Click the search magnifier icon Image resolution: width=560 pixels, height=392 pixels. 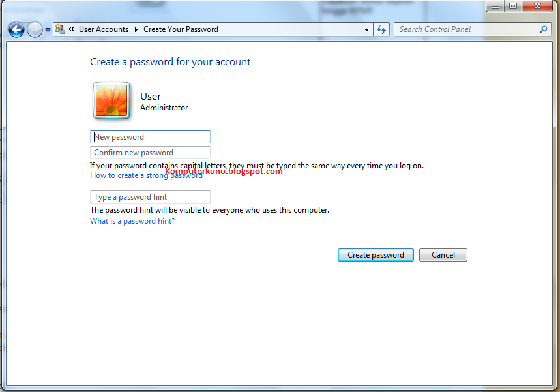(x=543, y=29)
